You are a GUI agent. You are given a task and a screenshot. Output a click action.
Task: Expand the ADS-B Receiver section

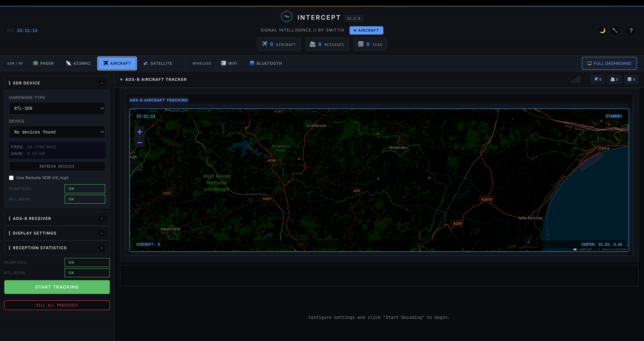[102, 218]
